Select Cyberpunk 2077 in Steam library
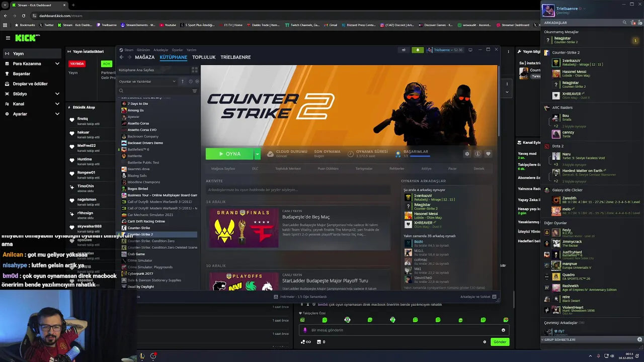Image resolution: width=644 pixels, height=362 pixels. pyautogui.click(x=140, y=274)
